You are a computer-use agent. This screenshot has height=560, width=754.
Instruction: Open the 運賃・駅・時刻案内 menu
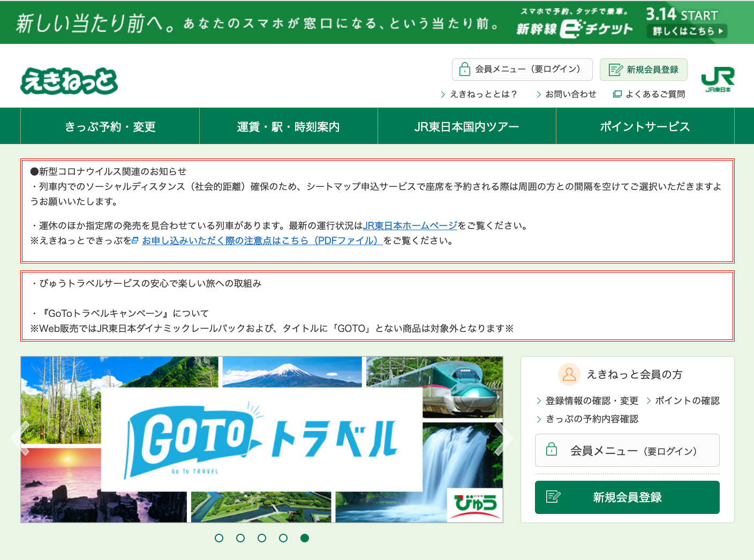[288, 126]
